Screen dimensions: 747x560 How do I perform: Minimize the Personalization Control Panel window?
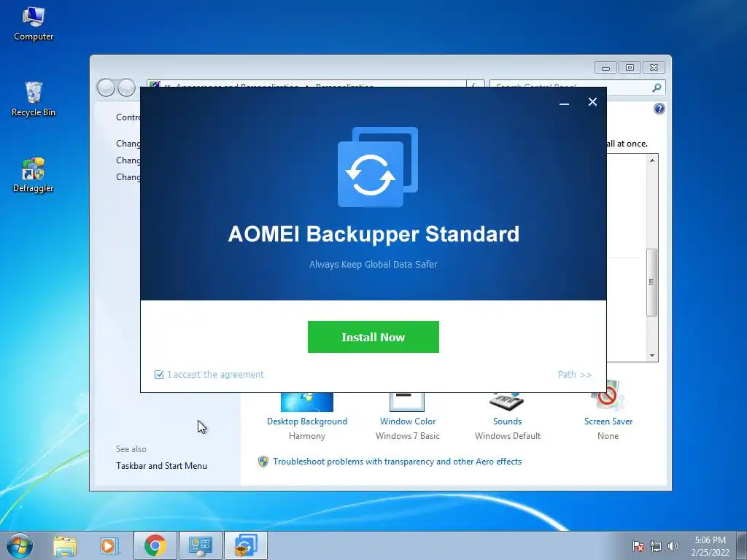pyautogui.click(x=606, y=68)
